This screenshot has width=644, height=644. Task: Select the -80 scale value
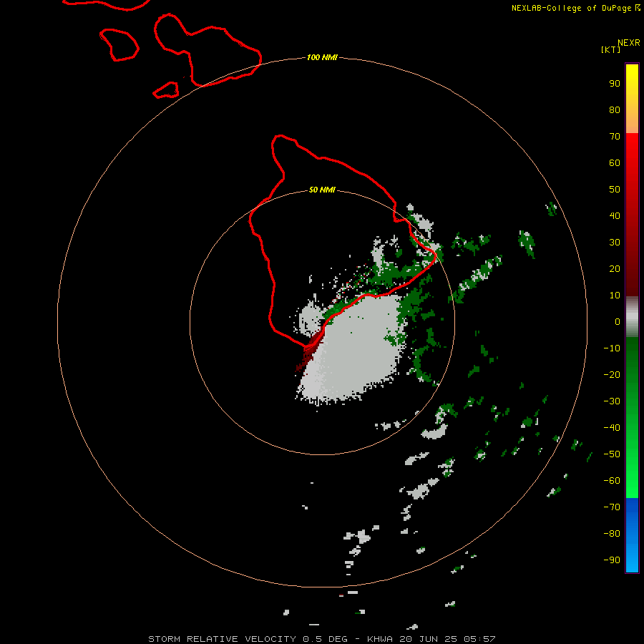coord(612,534)
